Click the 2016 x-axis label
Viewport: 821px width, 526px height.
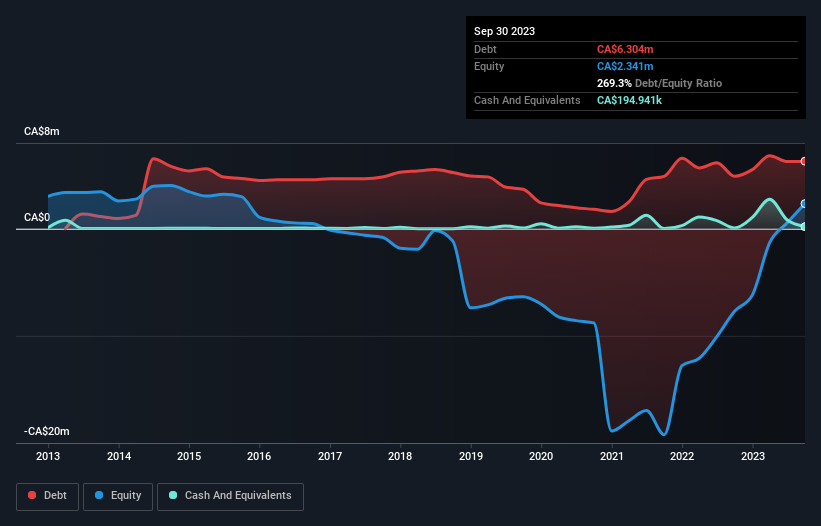tap(259, 456)
